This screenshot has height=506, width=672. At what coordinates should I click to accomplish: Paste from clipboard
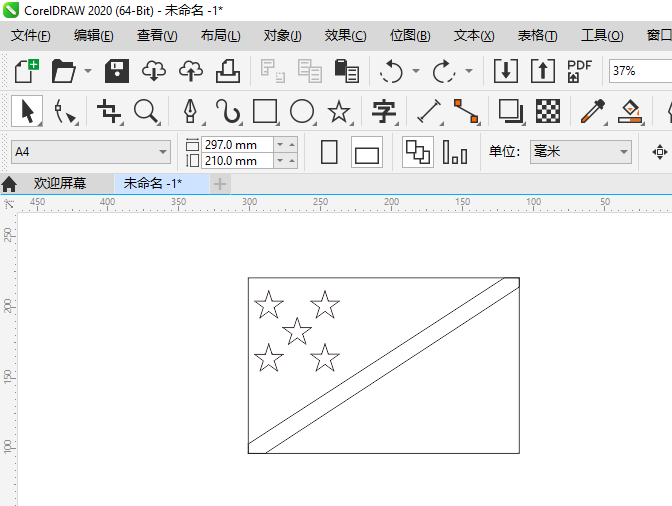pyautogui.click(x=346, y=71)
